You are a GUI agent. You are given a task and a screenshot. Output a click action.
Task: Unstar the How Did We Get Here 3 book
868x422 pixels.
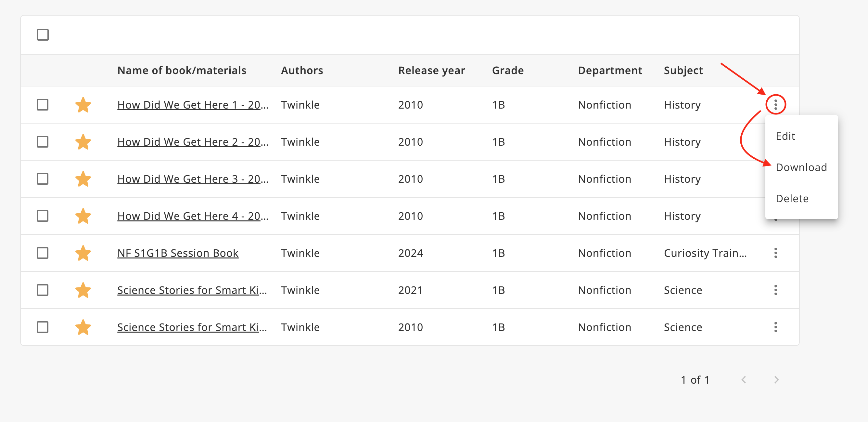point(83,179)
